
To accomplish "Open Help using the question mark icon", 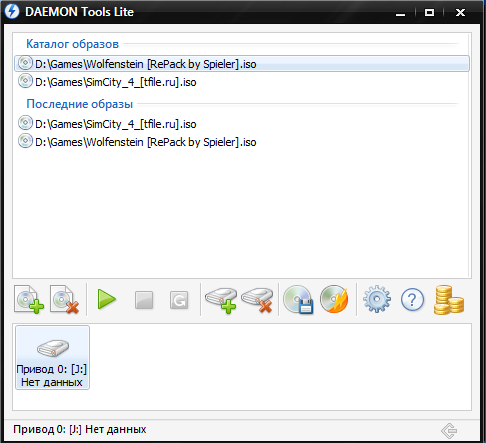I will (412, 300).
